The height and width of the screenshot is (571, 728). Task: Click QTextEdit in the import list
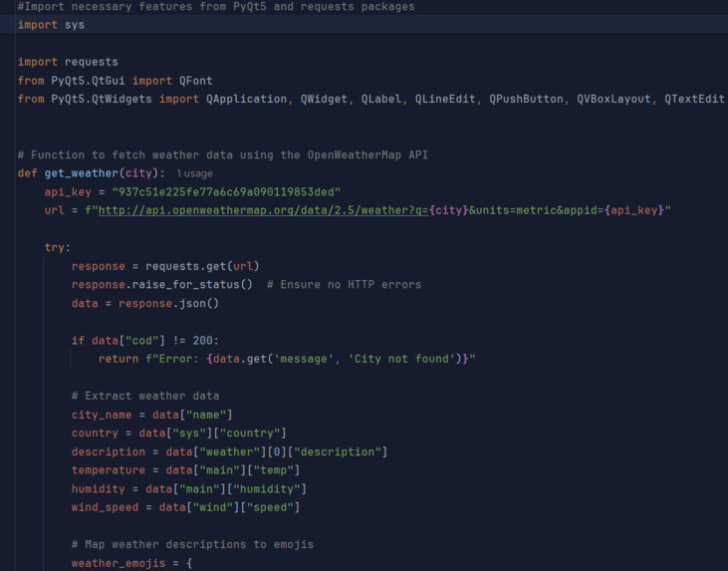tap(694, 99)
